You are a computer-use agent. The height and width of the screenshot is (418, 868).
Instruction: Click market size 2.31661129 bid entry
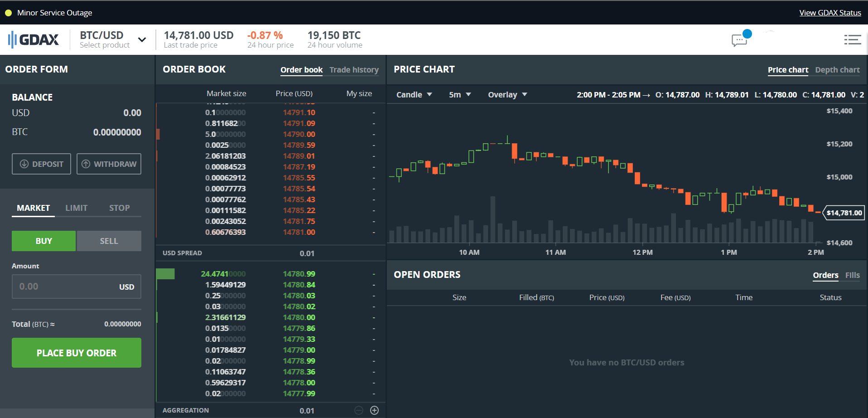click(225, 317)
